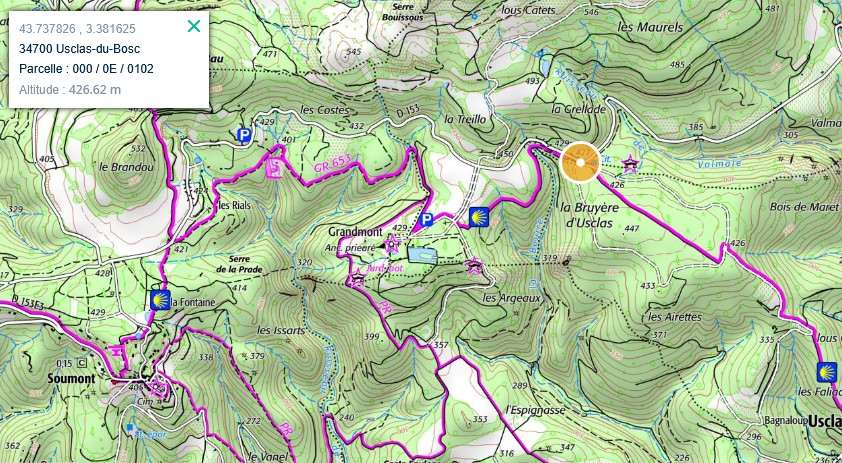Select the star monument icon beside Valmale
The image size is (842, 463).
[x=629, y=163]
